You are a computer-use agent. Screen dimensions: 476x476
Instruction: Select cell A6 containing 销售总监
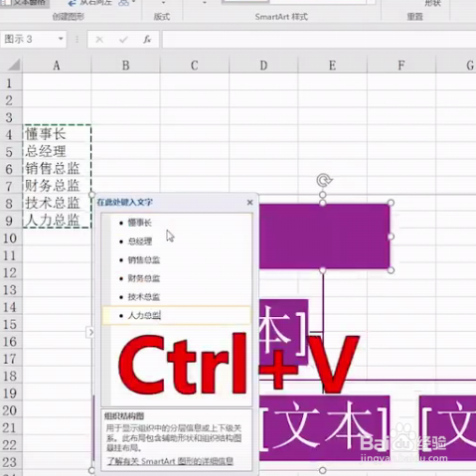click(57, 168)
